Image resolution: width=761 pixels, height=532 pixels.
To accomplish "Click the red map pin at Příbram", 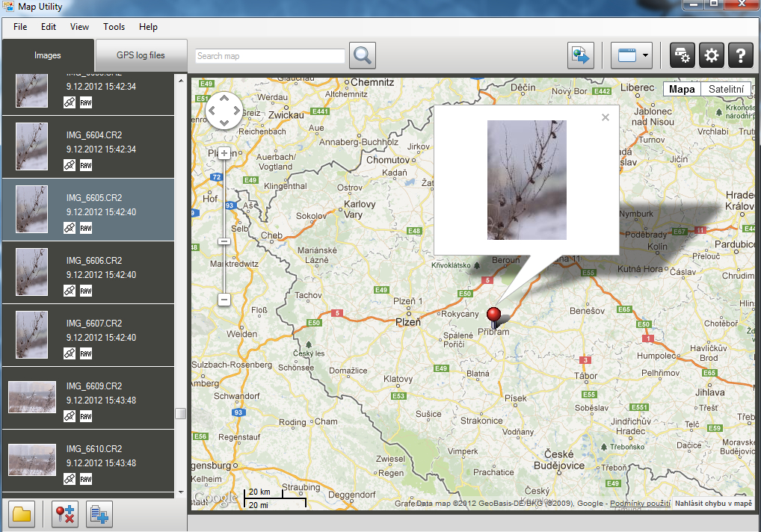I will (x=493, y=318).
